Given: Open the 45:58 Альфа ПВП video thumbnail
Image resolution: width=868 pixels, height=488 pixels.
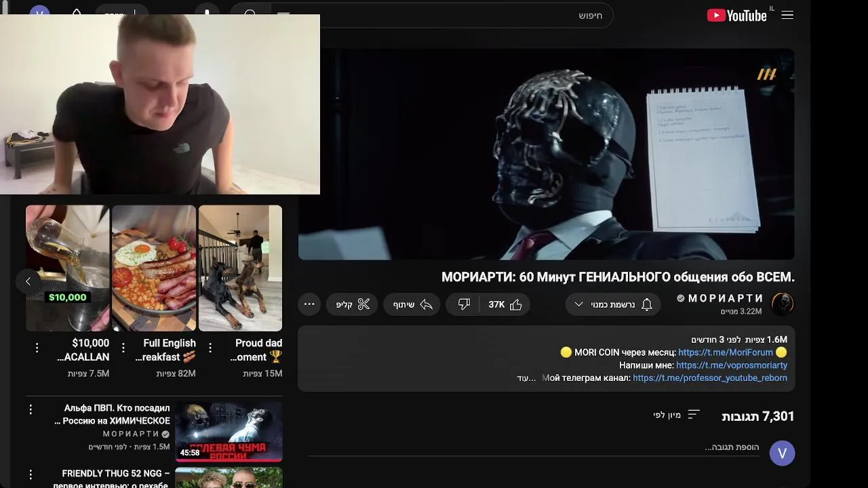Looking at the screenshot, I should 229,431.
